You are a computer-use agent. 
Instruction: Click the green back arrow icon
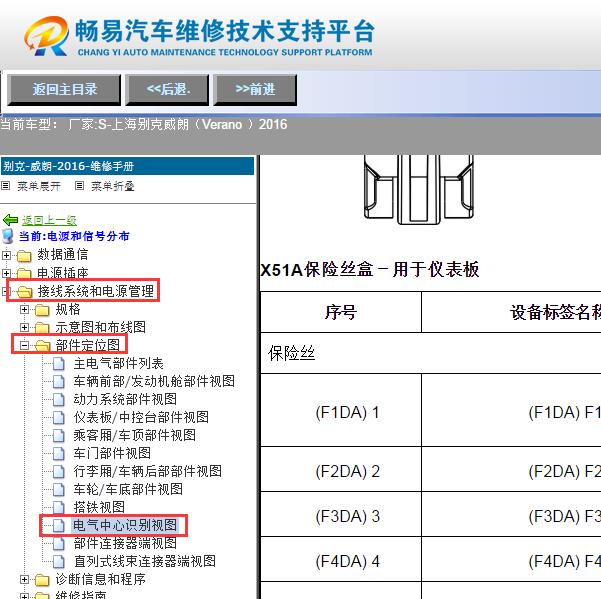pyautogui.click(x=10, y=220)
